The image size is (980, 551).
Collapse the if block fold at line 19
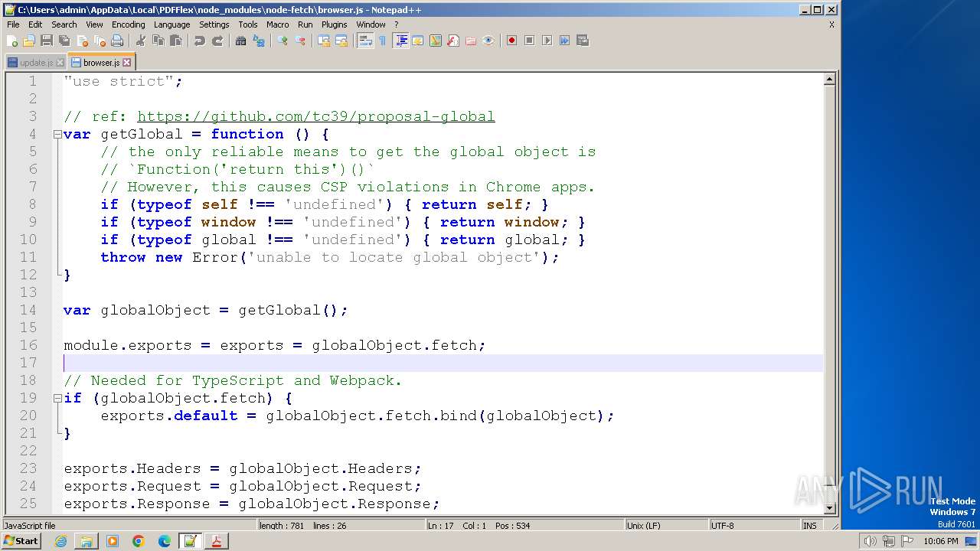[x=57, y=399]
